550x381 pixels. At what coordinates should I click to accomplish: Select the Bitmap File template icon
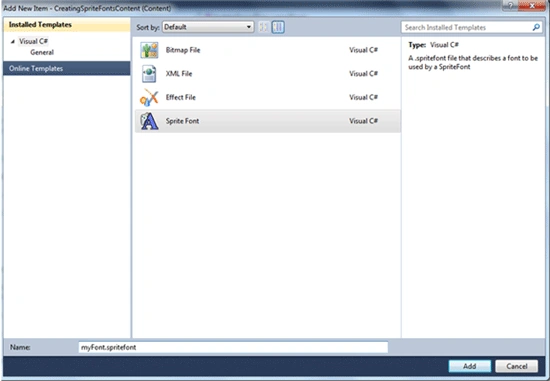pyautogui.click(x=149, y=50)
